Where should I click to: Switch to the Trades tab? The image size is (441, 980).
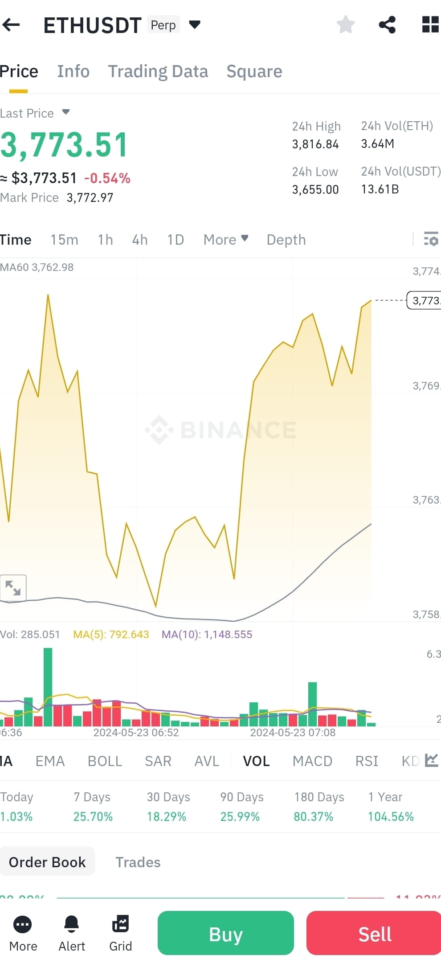pyautogui.click(x=138, y=862)
